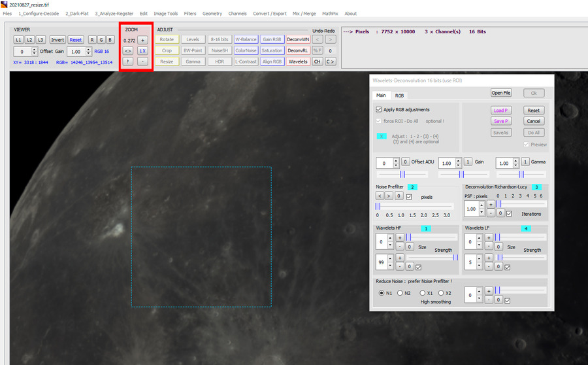
Task: Click the Offset ADU slider
Action: pyautogui.click(x=402, y=174)
